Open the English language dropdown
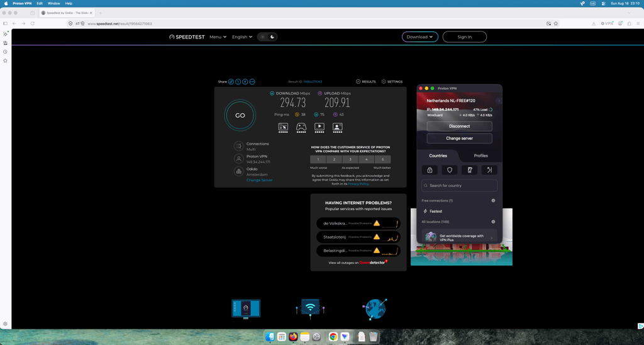The height and width of the screenshot is (345, 644). pyautogui.click(x=242, y=37)
